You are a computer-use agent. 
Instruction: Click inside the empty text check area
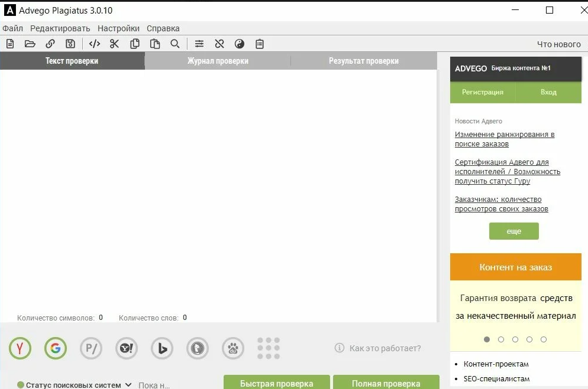(x=218, y=191)
